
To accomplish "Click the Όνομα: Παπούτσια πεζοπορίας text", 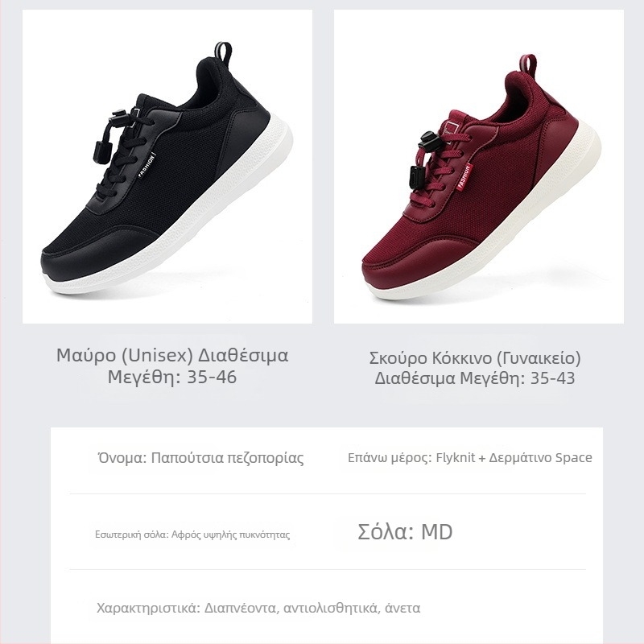I will point(200,457).
